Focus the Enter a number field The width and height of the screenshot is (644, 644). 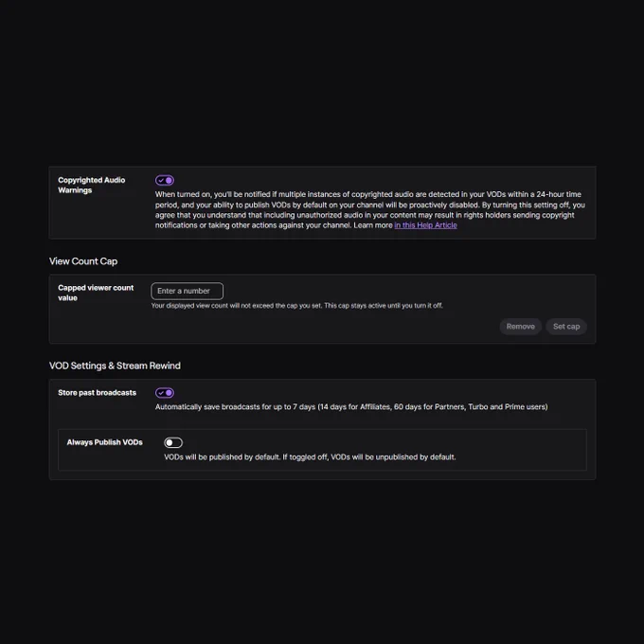click(188, 291)
